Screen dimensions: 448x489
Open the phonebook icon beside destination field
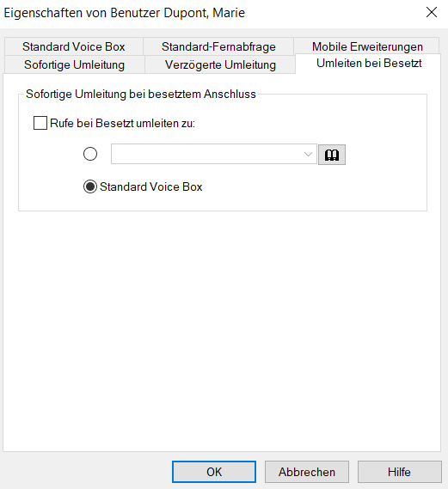click(x=332, y=155)
